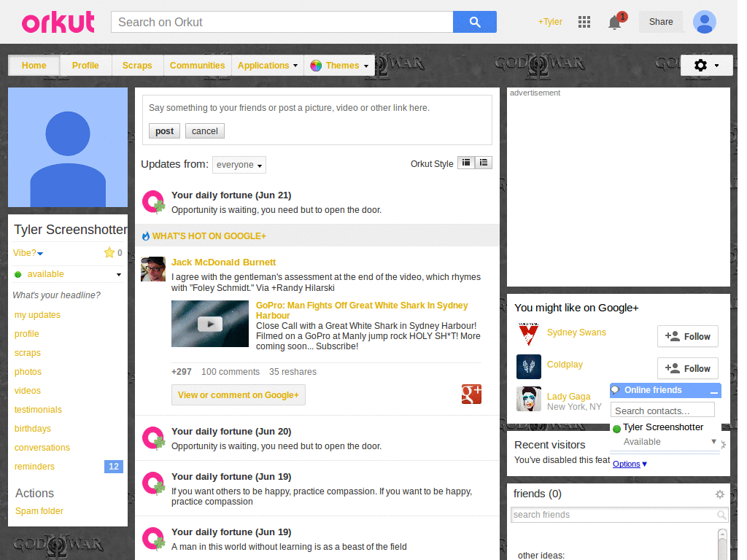Open the Profile tab
This screenshot has width=747, height=560.
tap(85, 66)
